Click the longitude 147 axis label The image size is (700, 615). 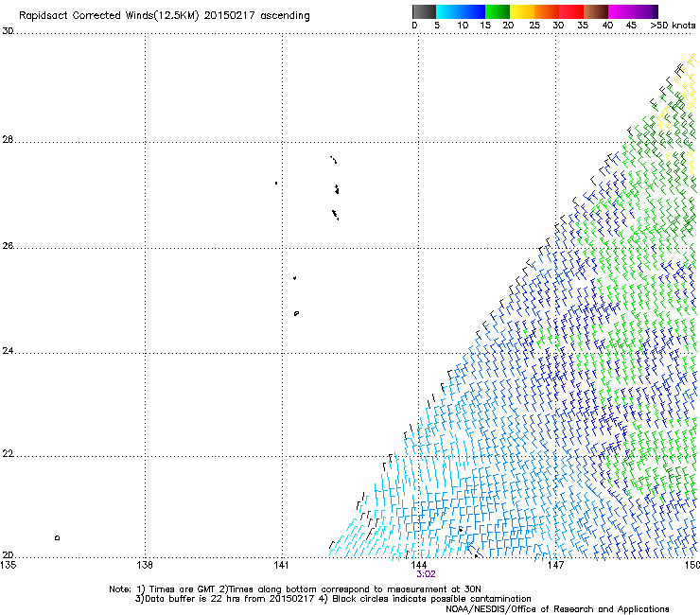556,565
